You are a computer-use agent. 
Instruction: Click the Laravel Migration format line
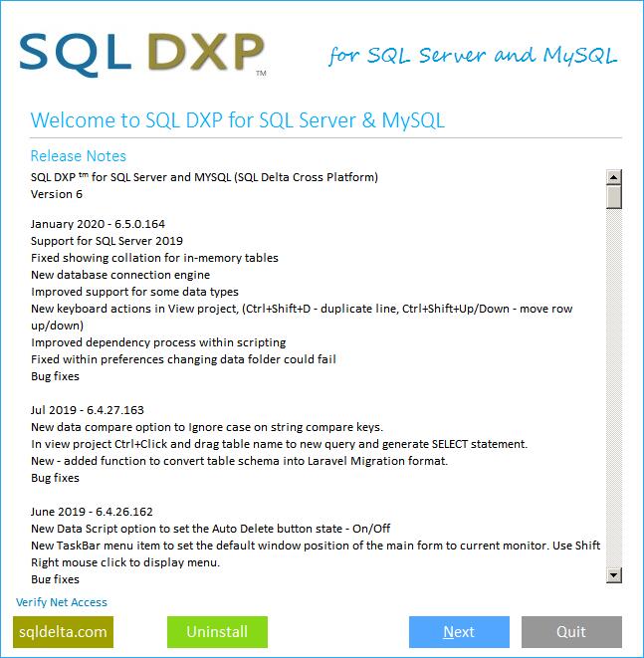pos(239,461)
